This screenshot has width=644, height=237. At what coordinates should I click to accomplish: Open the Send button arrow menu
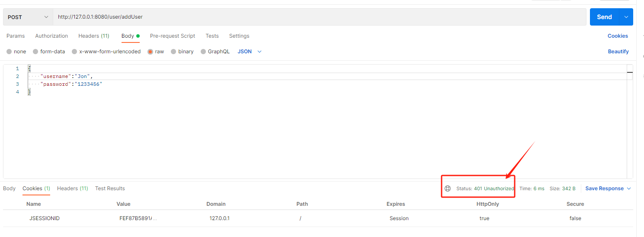[x=626, y=17]
